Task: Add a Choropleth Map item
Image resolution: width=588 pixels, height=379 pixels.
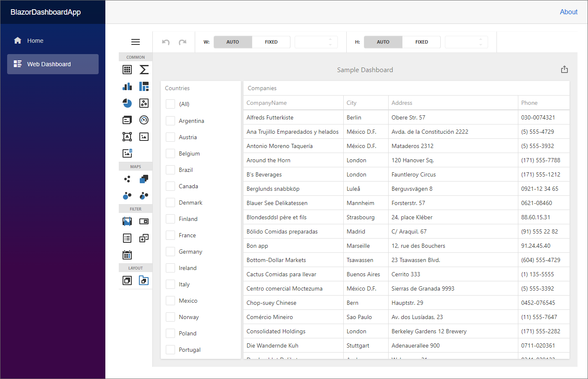Action: click(x=144, y=179)
